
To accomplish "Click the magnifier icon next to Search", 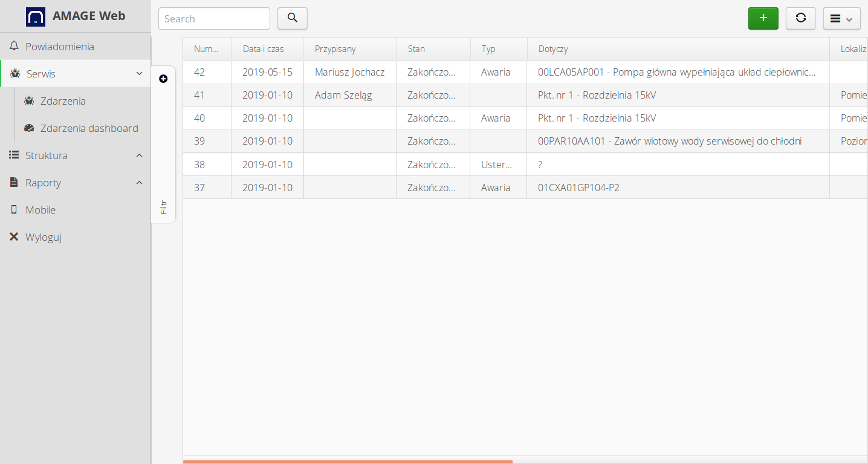I will coord(292,18).
